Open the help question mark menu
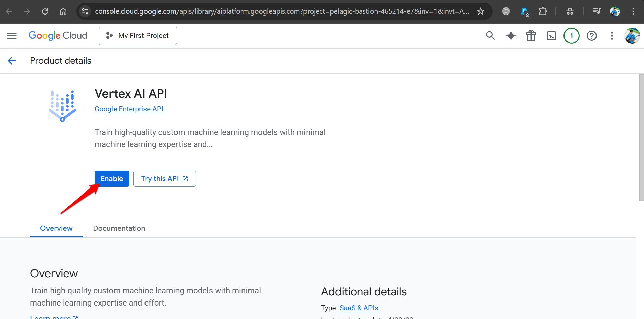 click(592, 36)
